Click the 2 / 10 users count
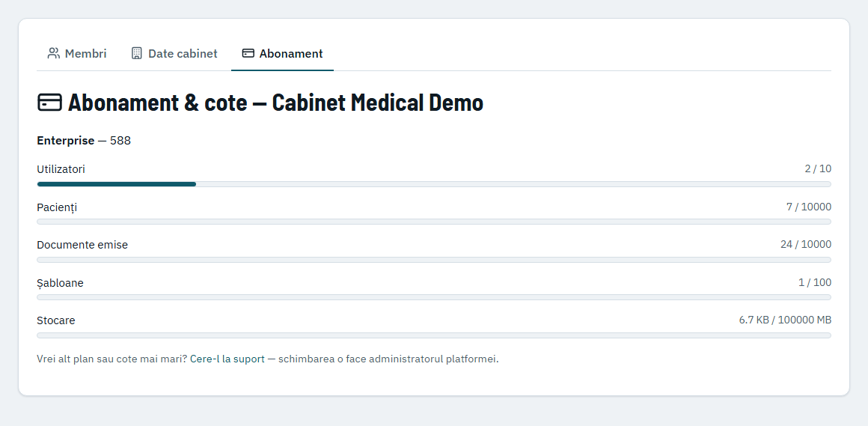The image size is (868, 426). [818, 168]
